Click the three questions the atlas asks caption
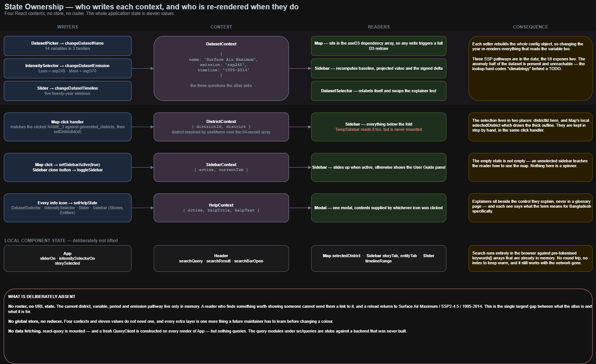The width and height of the screenshot is (596, 364). click(221, 85)
